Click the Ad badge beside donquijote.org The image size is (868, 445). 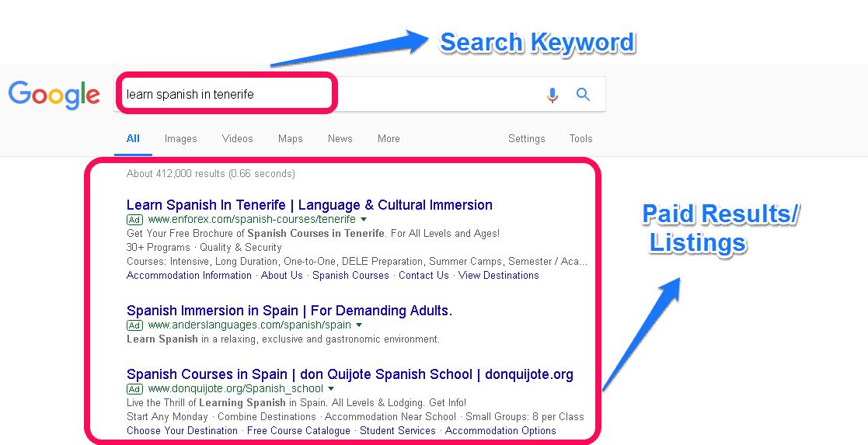pos(134,389)
